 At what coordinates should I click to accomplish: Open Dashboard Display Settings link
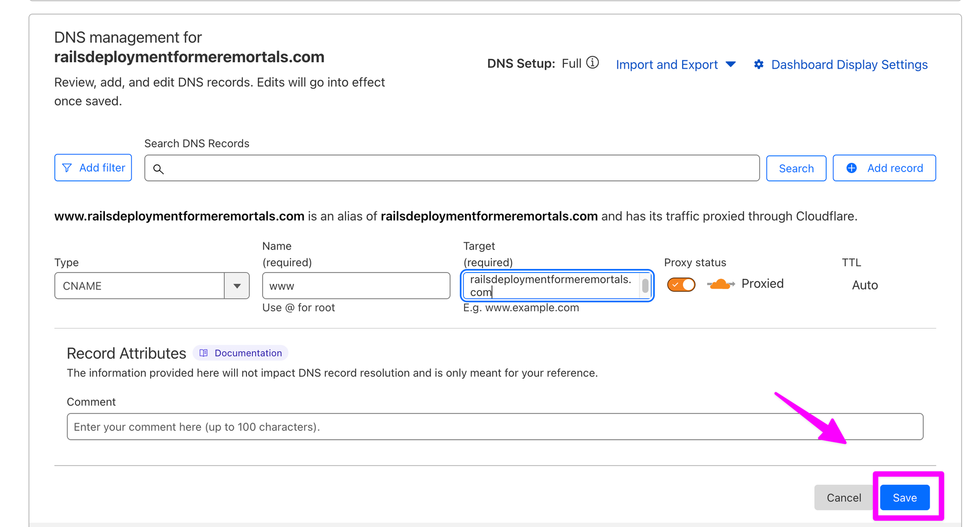pos(849,65)
